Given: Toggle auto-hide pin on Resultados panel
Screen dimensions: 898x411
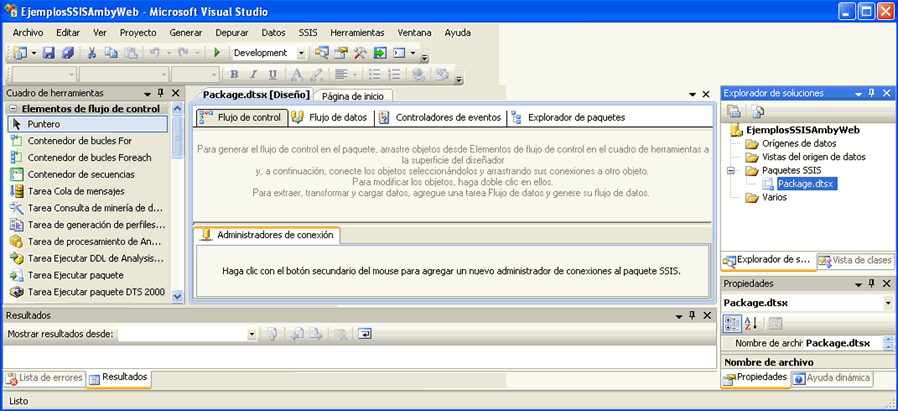Looking at the screenshot, I should point(692,315).
